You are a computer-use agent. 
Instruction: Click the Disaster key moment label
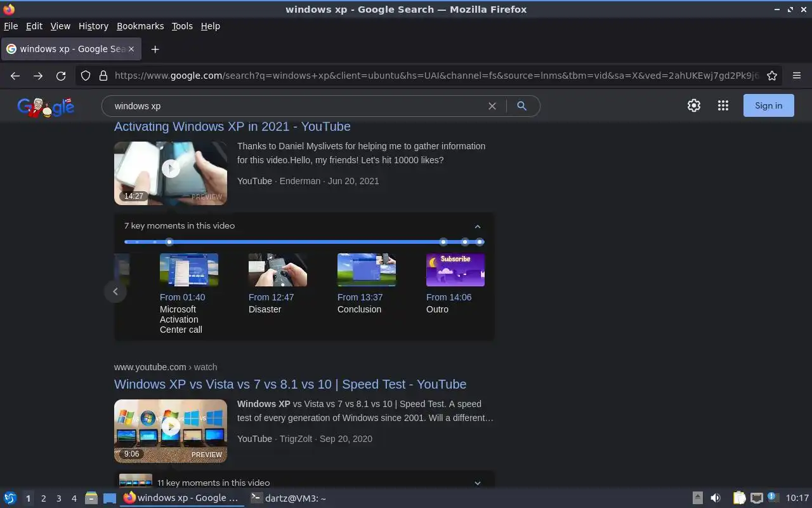tap(265, 309)
